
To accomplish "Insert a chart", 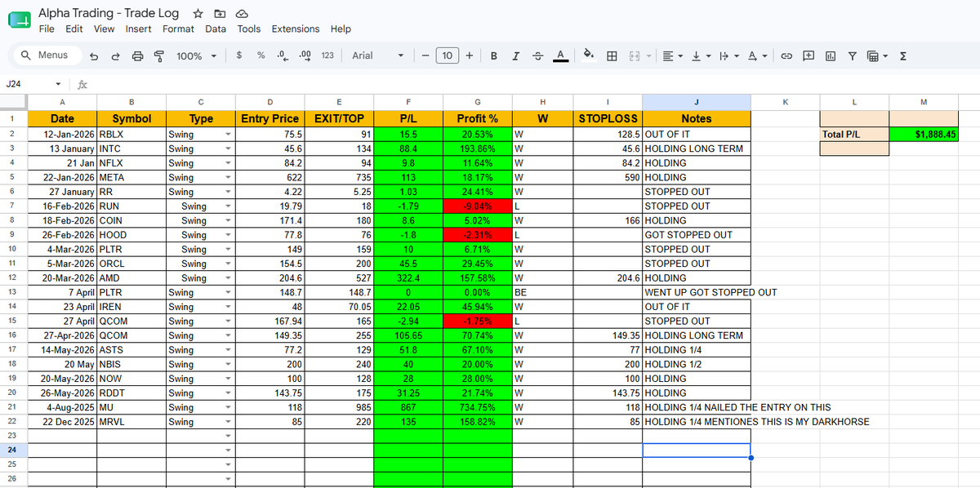I will [831, 55].
